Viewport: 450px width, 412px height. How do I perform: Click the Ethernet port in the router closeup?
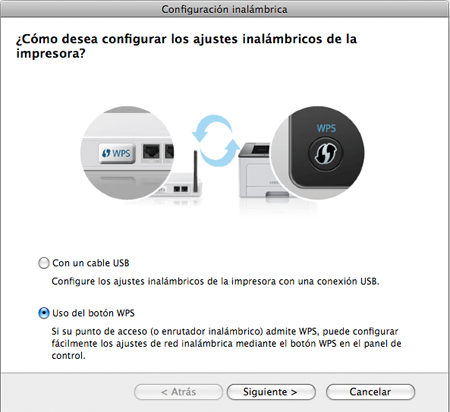click(x=151, y=152)
